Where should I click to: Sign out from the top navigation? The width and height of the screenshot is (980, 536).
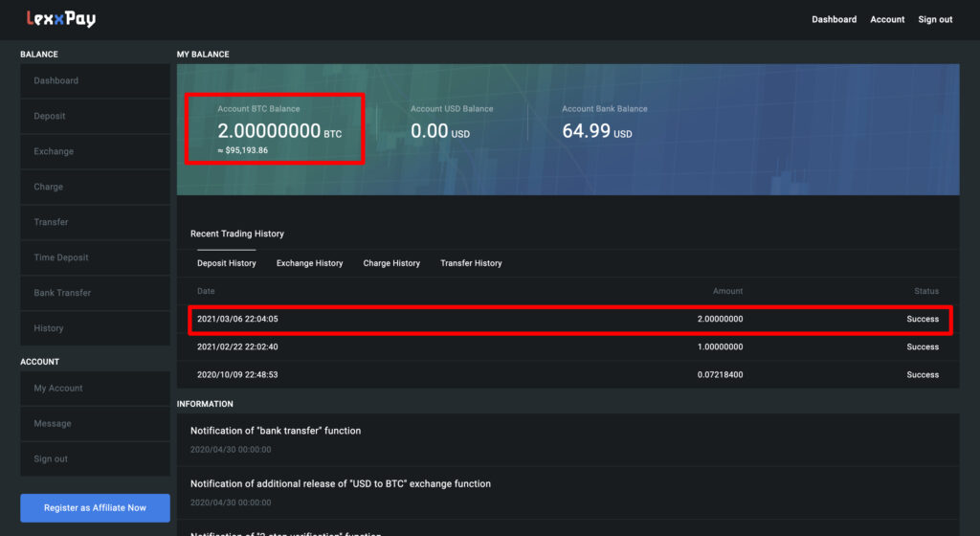pos(935,19)
